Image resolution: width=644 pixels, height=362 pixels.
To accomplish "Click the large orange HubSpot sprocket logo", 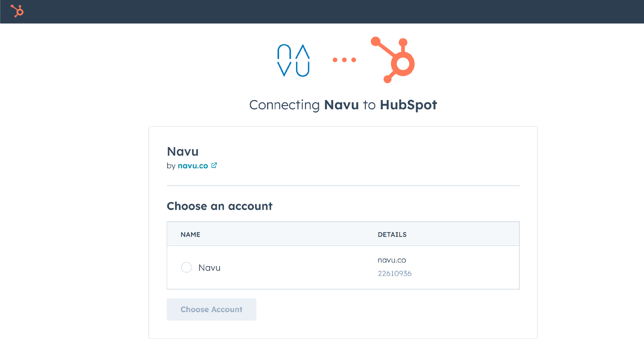I will (394, 60).
